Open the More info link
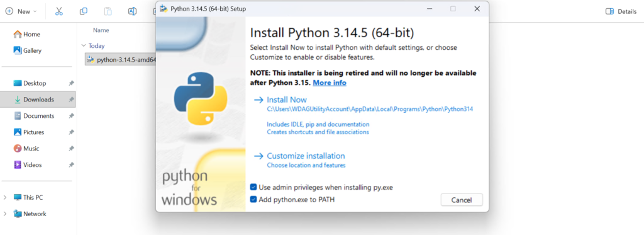The height and width of the screenshot is (235, 644). coord(330,83)
